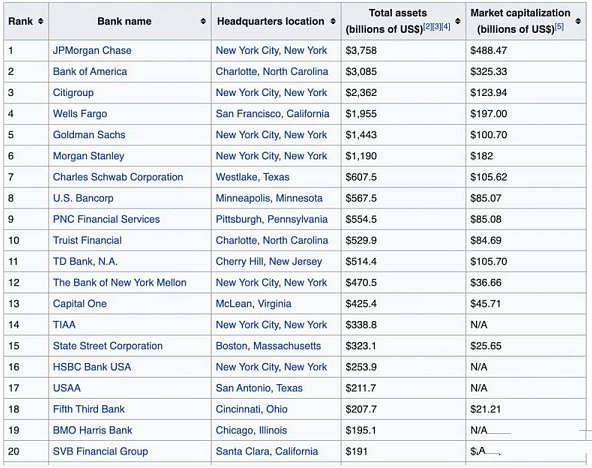Open footnote reference [3] in Total assets
The height and width of the screenshot is (468, 592).
pos(436,26)
